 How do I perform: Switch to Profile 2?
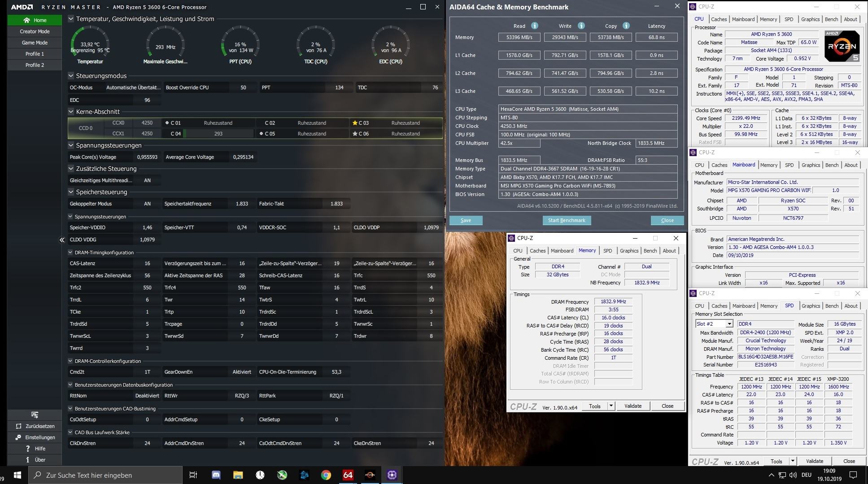(35, 65)
